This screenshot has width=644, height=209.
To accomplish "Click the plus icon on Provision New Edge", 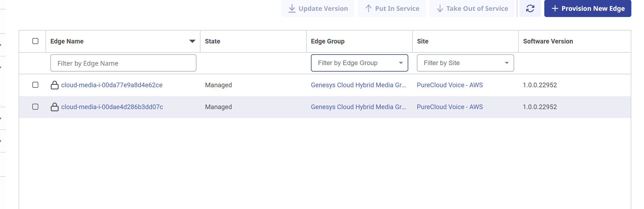I will [555, 9].
